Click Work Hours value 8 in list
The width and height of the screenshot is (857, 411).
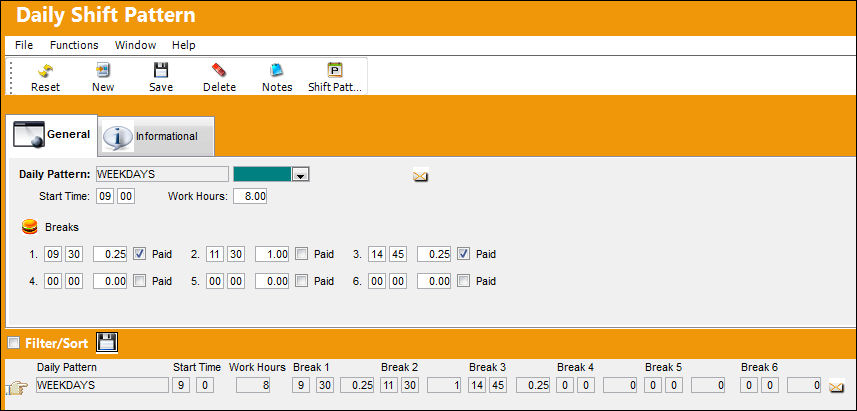click(253, 385)
